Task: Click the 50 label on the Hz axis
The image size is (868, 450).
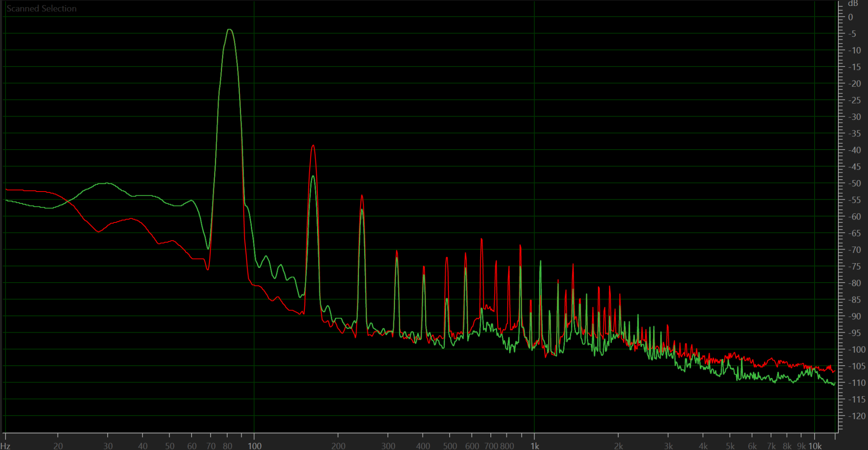Action: pyautogui.click(x=170, y=446)
